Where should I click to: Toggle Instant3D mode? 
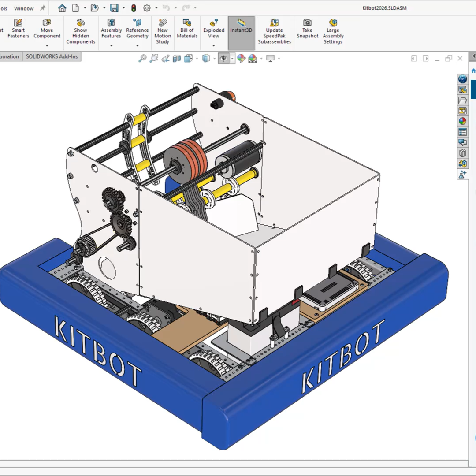point(241,33)
